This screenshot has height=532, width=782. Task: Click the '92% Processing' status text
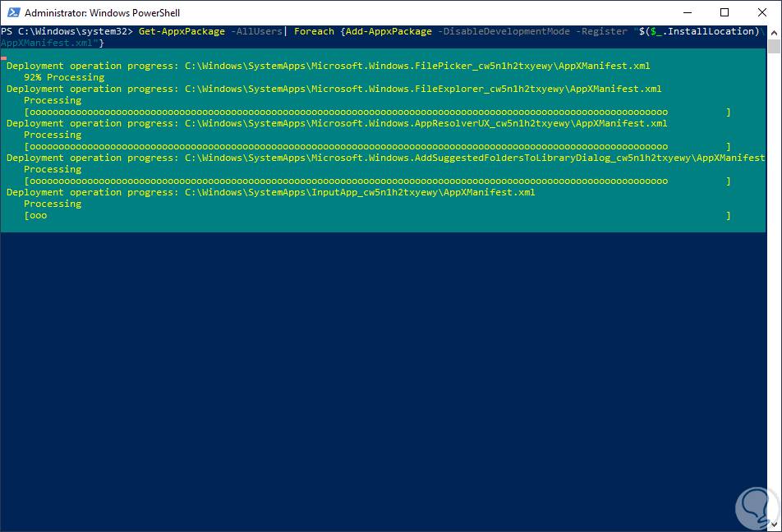[64, 77]
